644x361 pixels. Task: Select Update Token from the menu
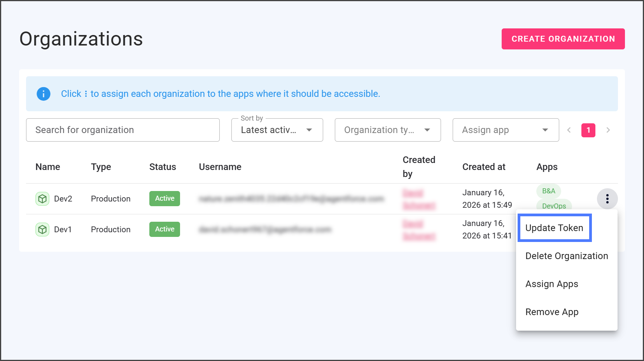point(554,228)
